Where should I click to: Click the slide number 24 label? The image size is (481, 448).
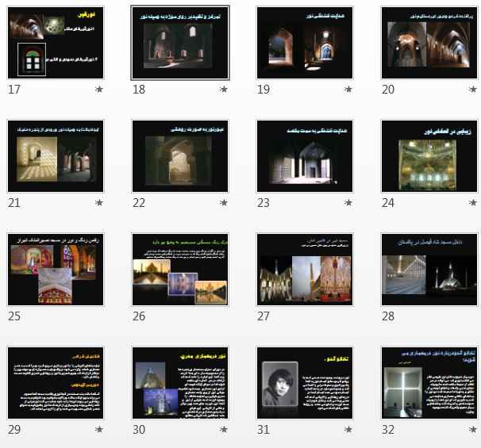coord(388,203)
